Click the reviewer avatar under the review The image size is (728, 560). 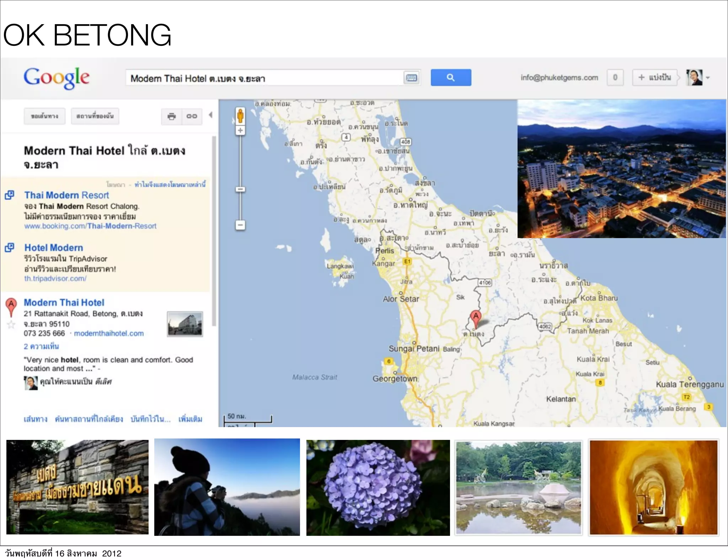31,383
